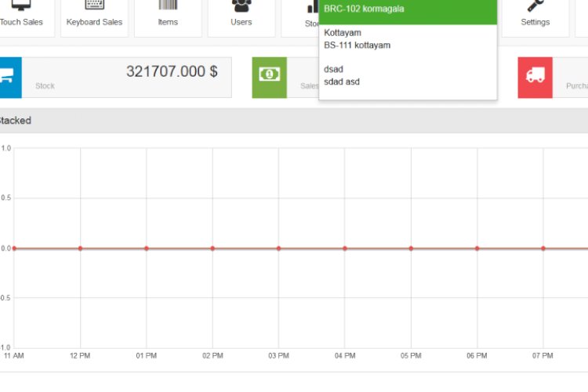Open Keyboard Sales tile
The width and height of the screenshot is (588, 392).
[95, 16]
